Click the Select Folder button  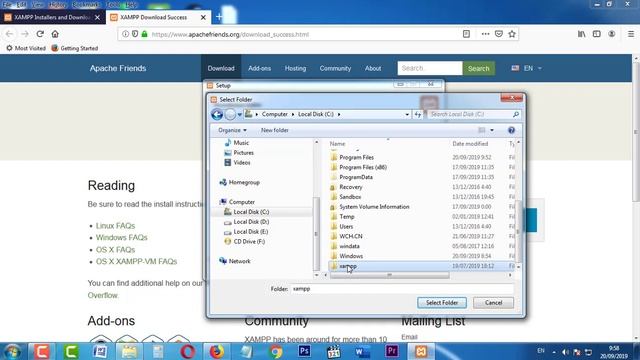(442, 302)
